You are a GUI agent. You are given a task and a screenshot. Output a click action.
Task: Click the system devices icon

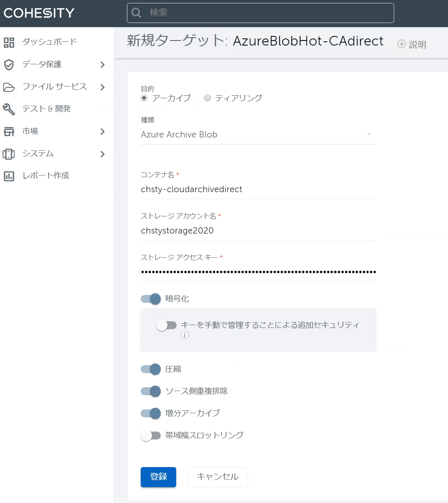tap(9, 154)
